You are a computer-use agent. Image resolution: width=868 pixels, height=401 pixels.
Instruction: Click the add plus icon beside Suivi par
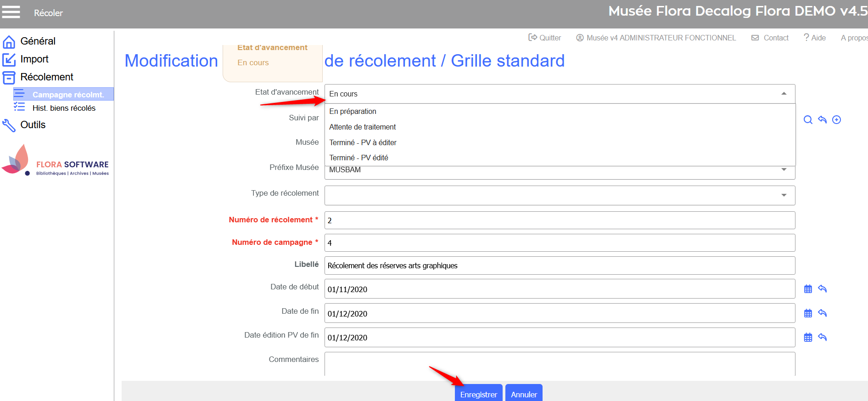[836, 120]
